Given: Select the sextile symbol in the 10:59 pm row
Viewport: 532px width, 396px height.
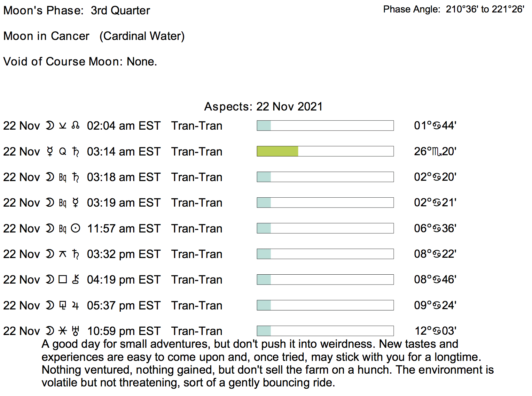Looking at the screenshot, I should pos(63,331).
